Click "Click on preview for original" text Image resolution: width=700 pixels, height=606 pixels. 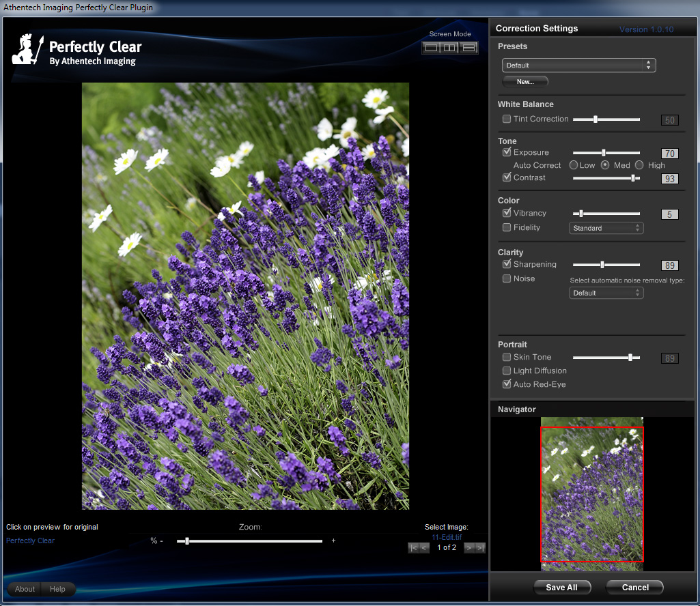tap(52, 527)
